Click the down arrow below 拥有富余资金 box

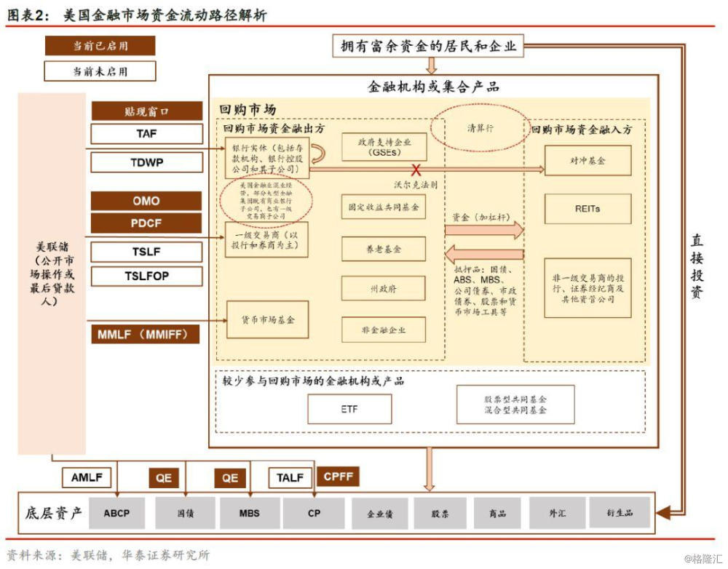431,65
